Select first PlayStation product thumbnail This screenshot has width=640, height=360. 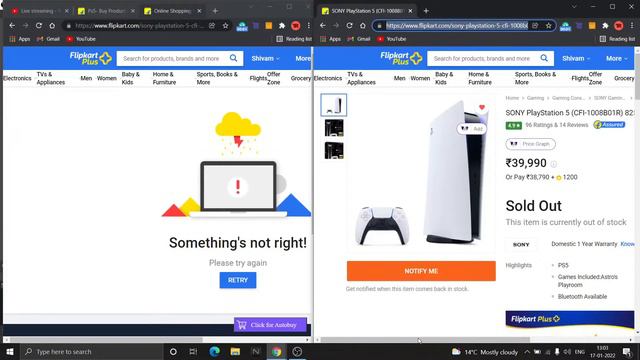[334, 105]
